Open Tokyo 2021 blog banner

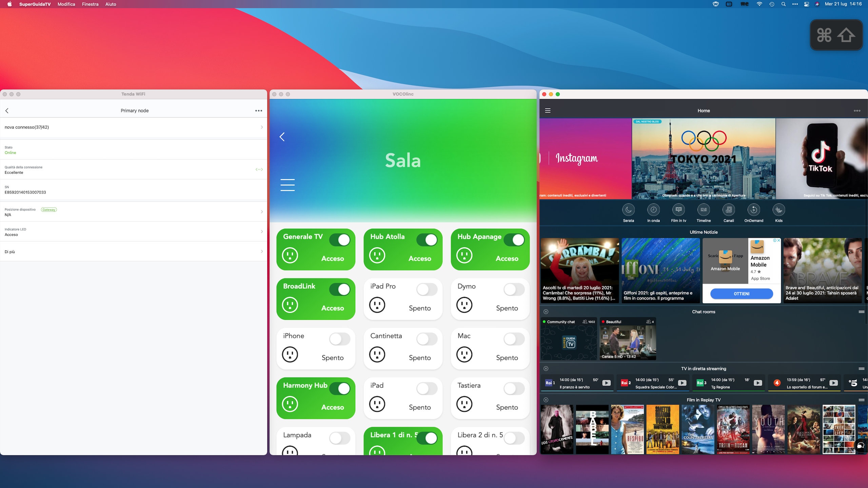point(704,159)
